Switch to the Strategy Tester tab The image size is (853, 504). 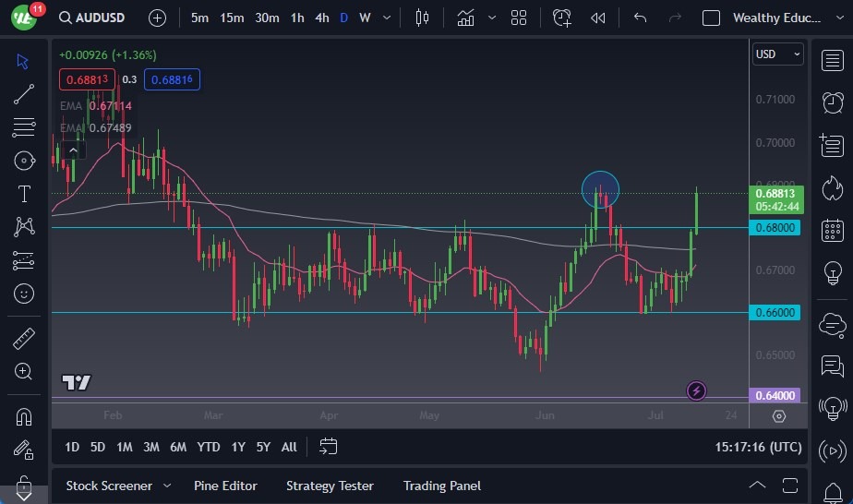(330, 486)
